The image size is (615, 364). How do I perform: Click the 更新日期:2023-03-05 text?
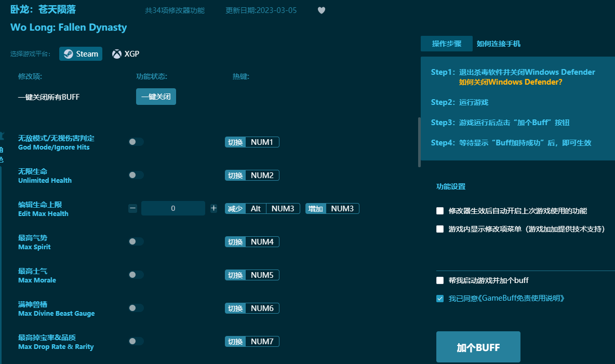click(x=261, y=10)
